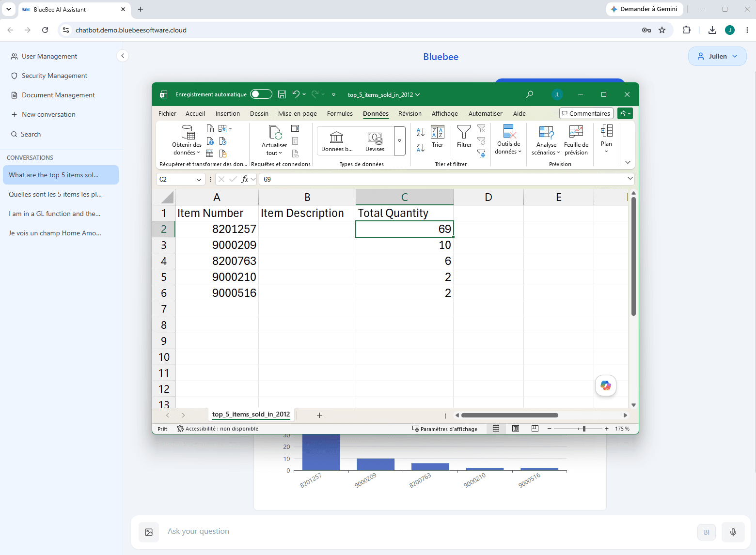Viewport: 756px width, 555px height.
Task: Open Chrome downloads icon
Action: (712, 30)
